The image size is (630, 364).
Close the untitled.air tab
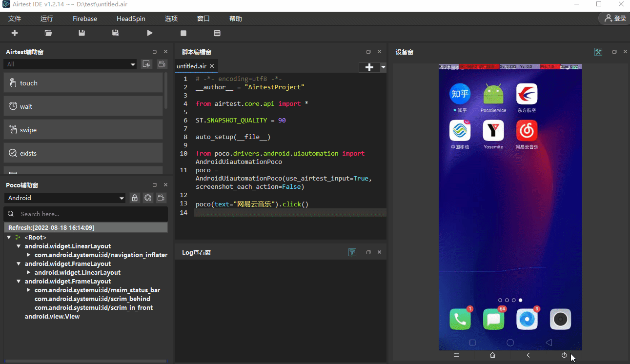coord(212,66)
